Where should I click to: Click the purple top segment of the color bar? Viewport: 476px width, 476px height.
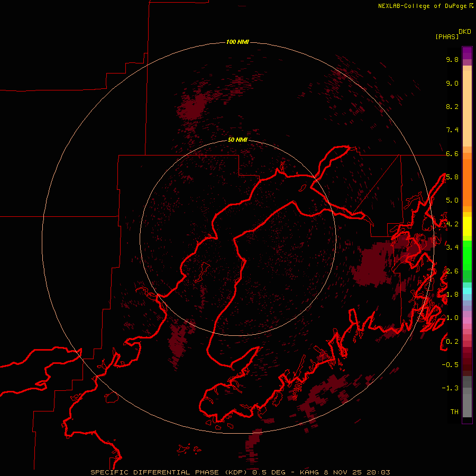(467, 53)
